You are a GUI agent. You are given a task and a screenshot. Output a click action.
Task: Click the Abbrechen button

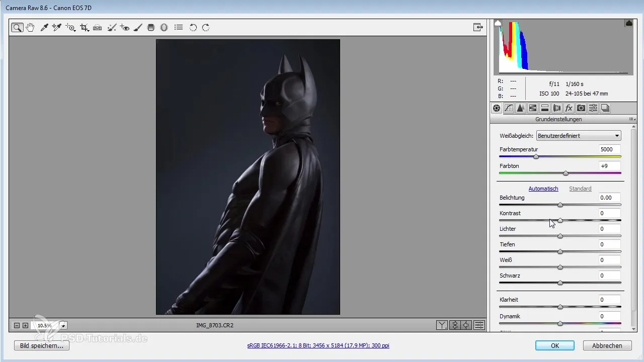[607, 346]
